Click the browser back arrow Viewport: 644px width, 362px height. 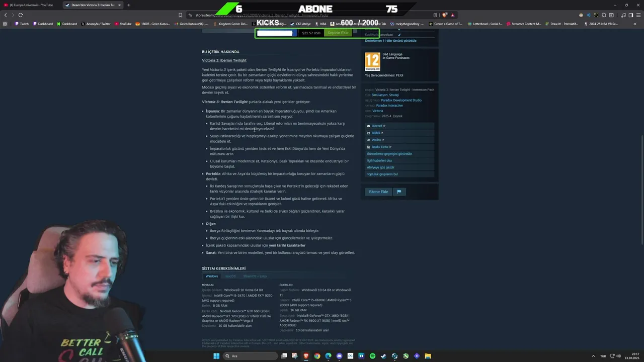tap(6, 15)
